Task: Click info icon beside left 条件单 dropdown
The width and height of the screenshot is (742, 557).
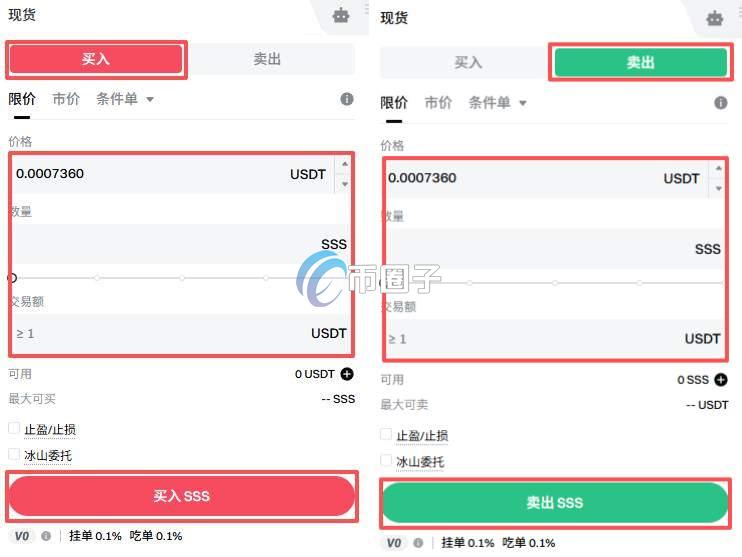Action: click(347, 99)
